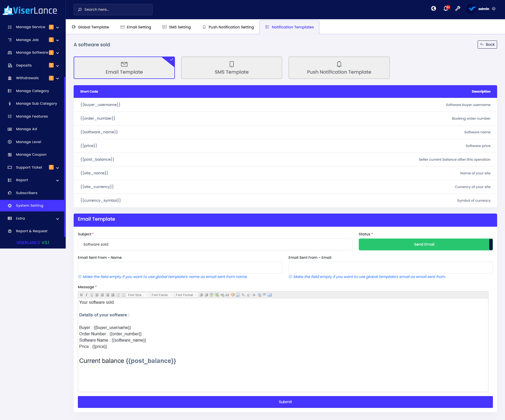
Task: Open the wrench settings icon
Action: (x=458, y=9)
